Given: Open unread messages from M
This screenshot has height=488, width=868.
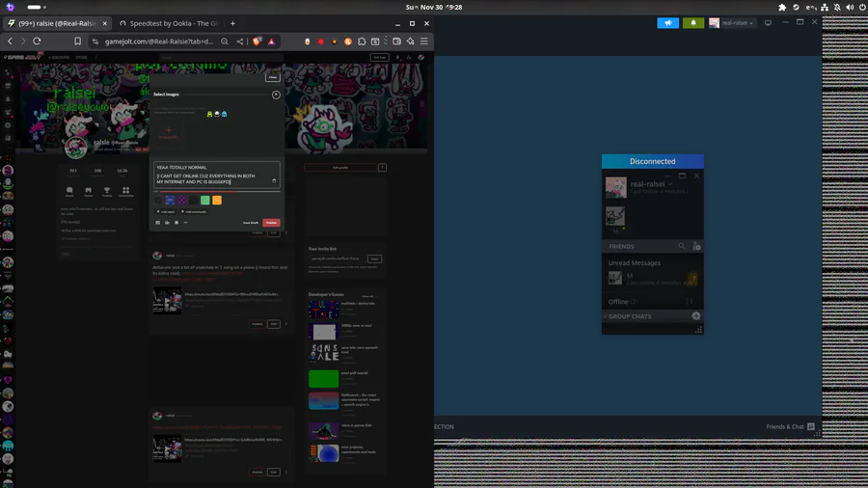Looking at the screenshot, I should coord(653,279).
